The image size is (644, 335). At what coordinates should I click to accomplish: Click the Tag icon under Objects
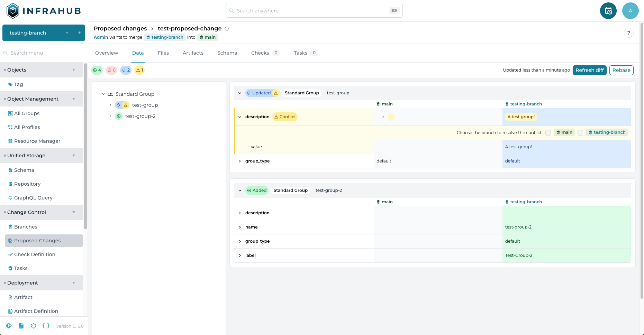coord(10,84)
